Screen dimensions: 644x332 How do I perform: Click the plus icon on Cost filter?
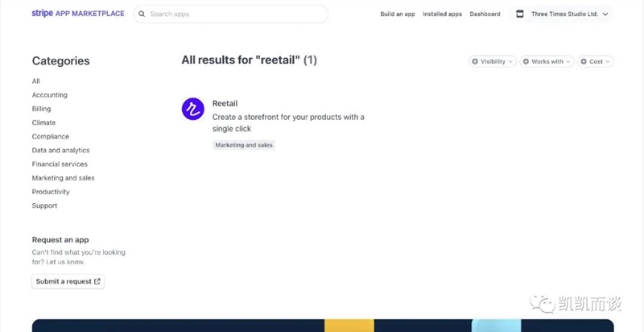point(584,61)
